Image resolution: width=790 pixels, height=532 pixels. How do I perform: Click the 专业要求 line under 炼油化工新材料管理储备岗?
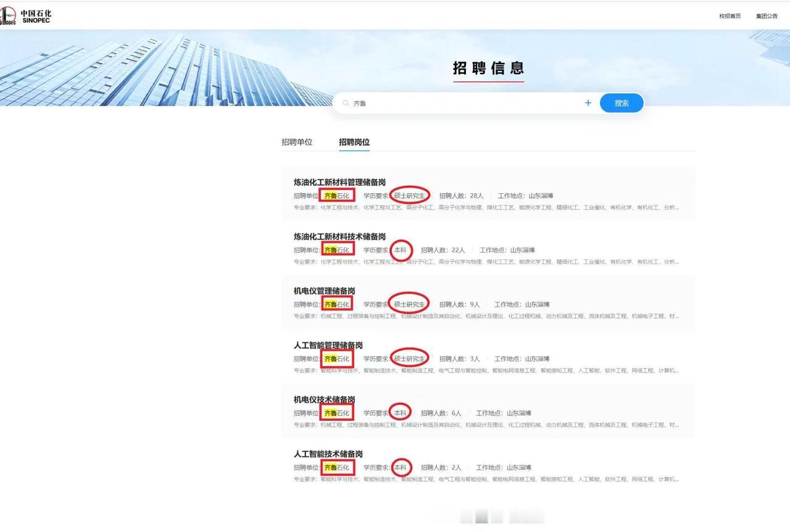[x=486, y=207]
